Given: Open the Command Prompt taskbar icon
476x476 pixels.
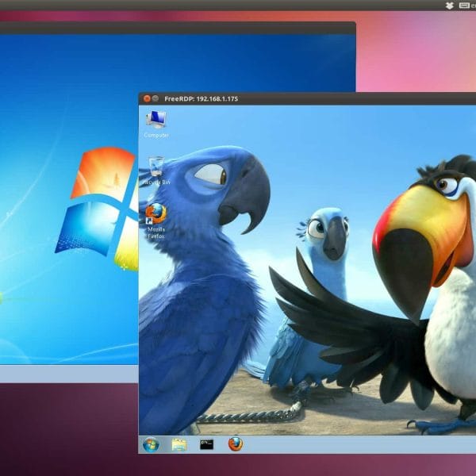Looking at the screenshot, I should [x=206, y=445].
